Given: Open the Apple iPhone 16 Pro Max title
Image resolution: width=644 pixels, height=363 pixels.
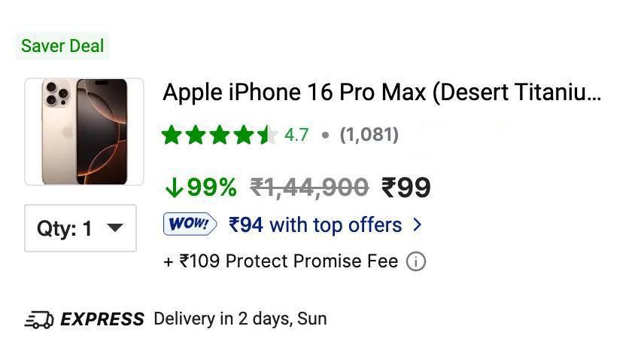Looking at the screenshot, I should tap(382, 93).
